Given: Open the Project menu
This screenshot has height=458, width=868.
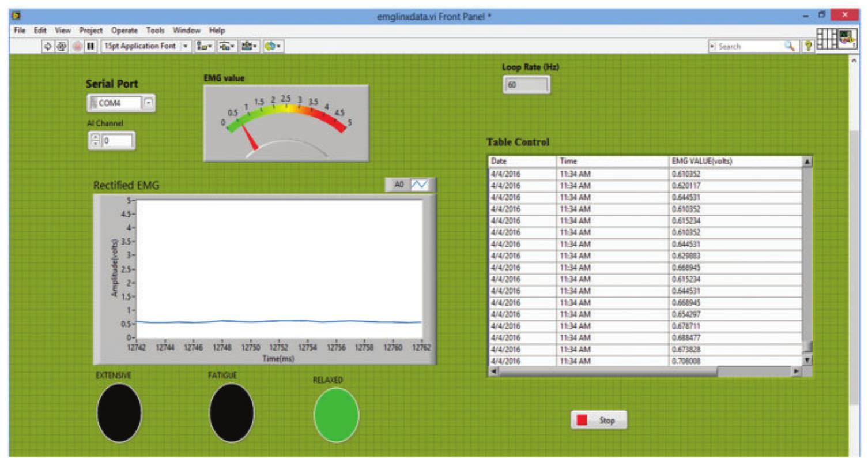Looking at the screenshot, I should pos(90,31).
